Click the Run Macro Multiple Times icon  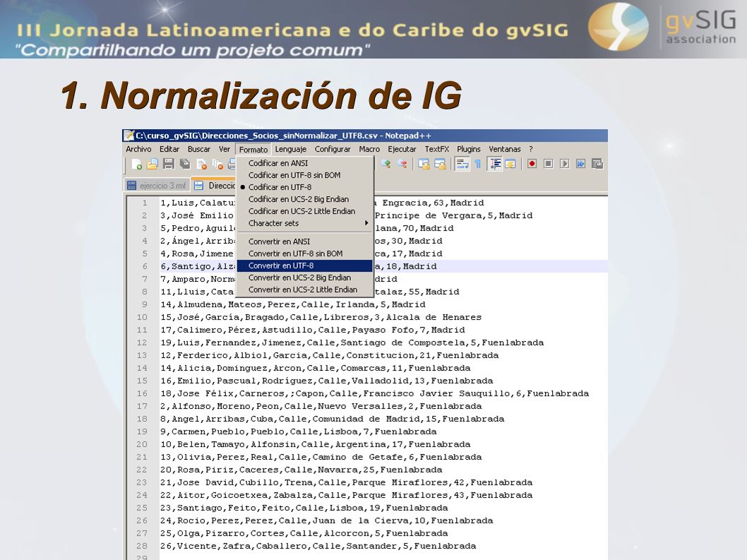(581, 164)
